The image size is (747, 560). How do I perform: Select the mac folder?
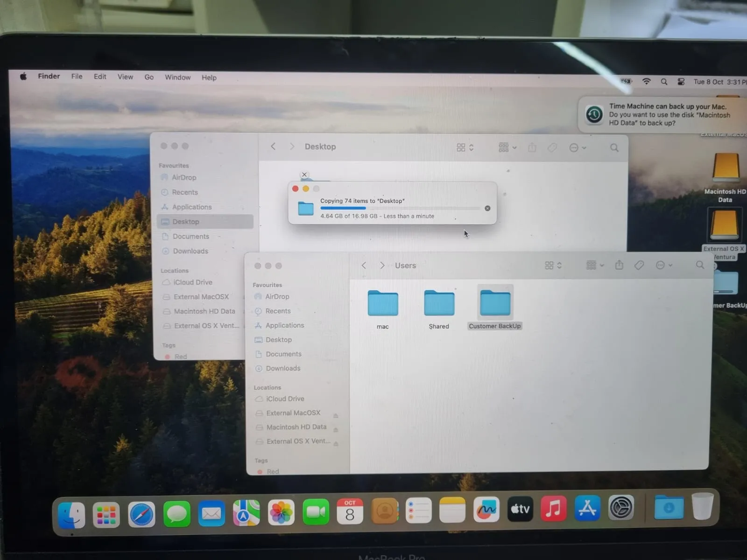click(383, 303)
